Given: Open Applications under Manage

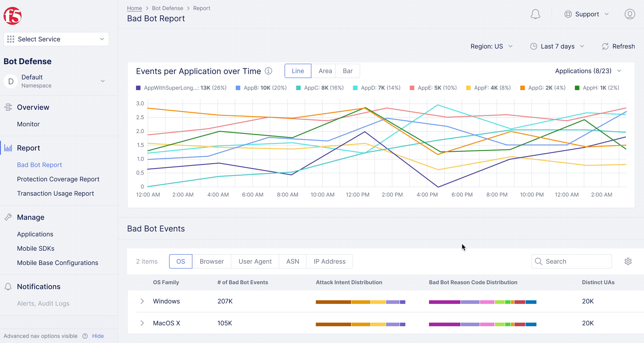Looking at the screenshot, I should pyautogui.click(x=35, y=234).
